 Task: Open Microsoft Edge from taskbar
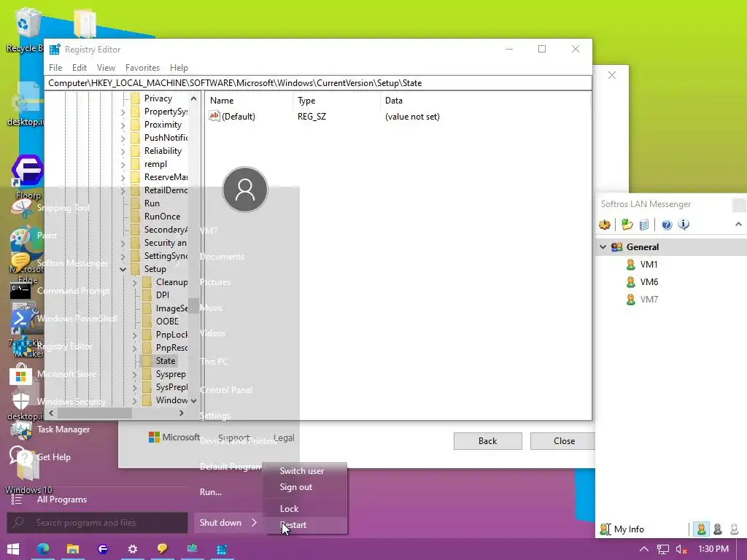43,549
